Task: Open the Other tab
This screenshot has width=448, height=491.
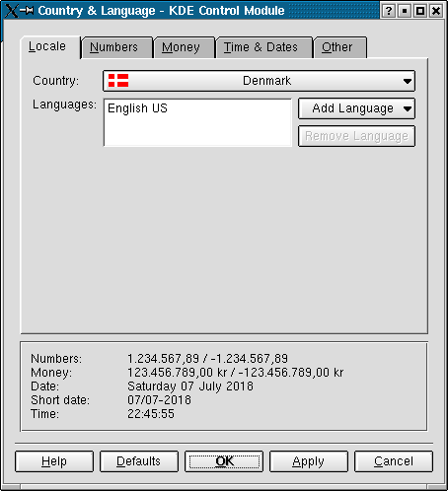Action: point(337,47)
